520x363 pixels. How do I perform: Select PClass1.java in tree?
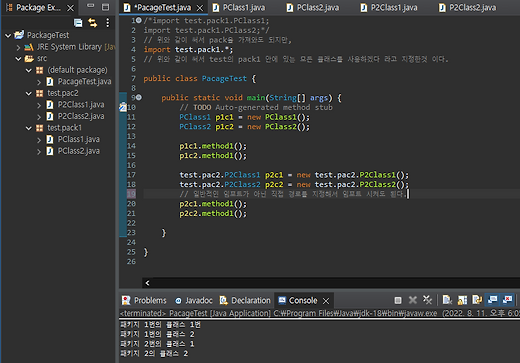[79, 139]
